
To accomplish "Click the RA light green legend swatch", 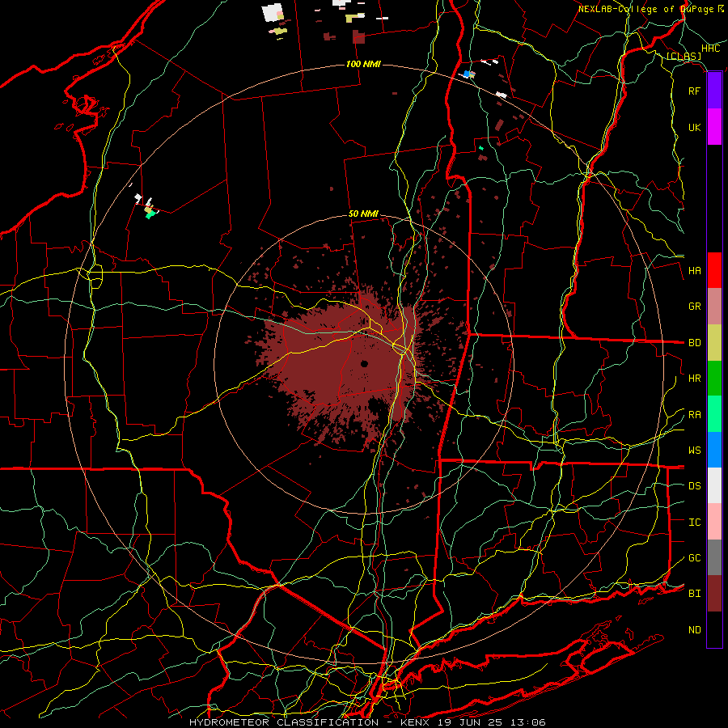I will pyautogui.click(x=714, y=414).
